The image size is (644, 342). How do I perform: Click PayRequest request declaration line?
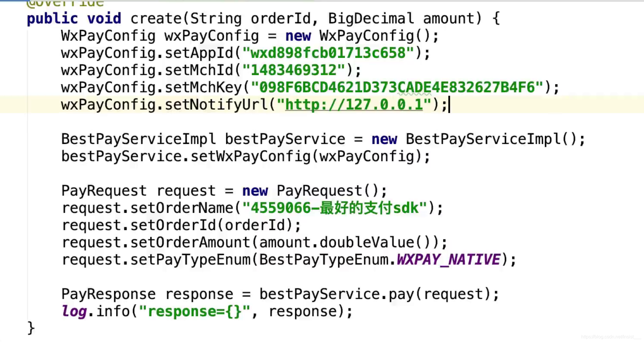[x=224, y=191]
